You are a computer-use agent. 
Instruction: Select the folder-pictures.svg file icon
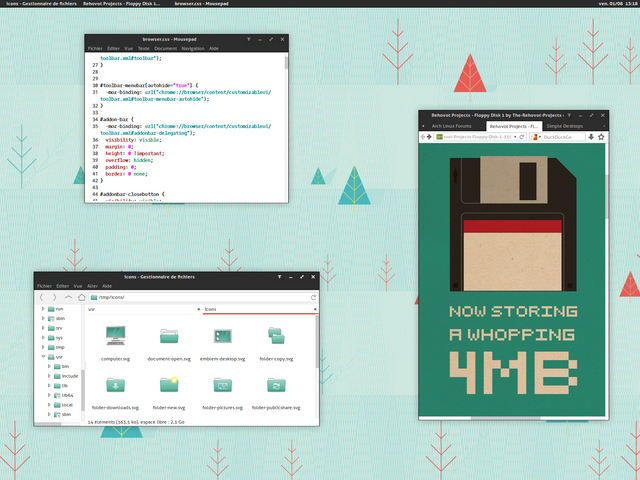pyautogui.click(x=222, y=384)
